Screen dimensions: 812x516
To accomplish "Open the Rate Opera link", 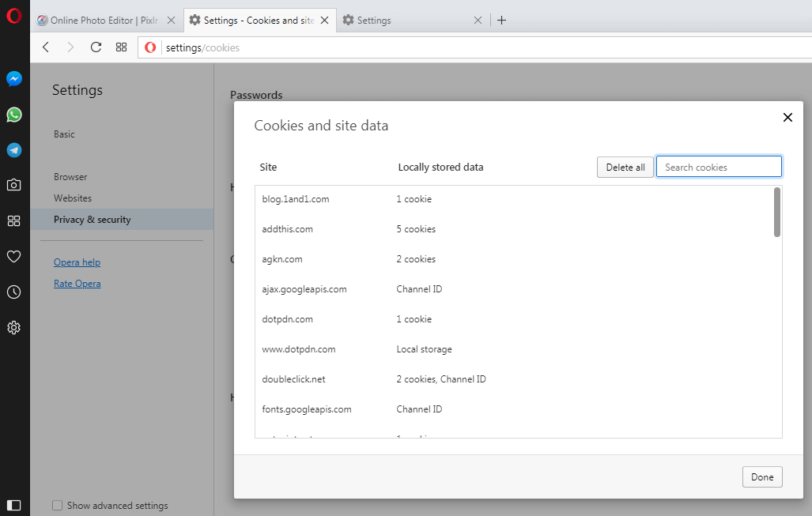I will [77, 284].
